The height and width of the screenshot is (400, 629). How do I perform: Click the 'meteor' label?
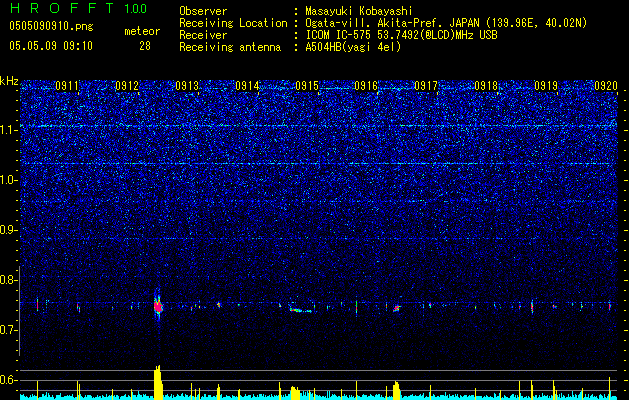tap(142, 31)
